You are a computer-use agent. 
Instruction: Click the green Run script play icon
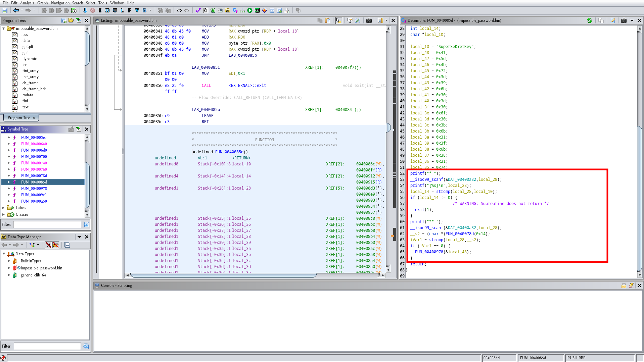point(250,10)
